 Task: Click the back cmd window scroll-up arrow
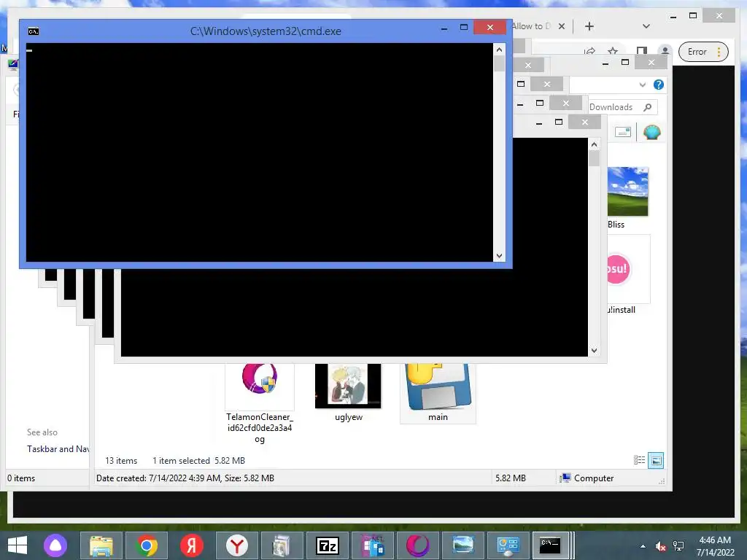tap(594, 144)
